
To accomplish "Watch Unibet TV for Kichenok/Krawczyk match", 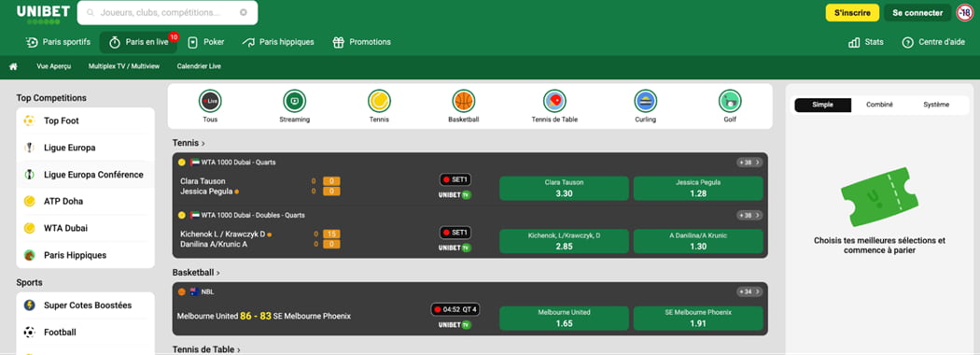I will 455,248.
